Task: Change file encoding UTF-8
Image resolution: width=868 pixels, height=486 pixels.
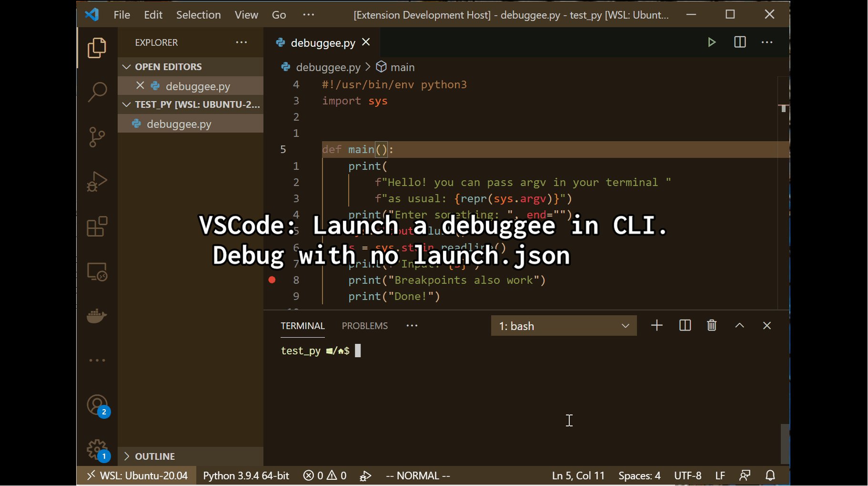Action: 687,475
